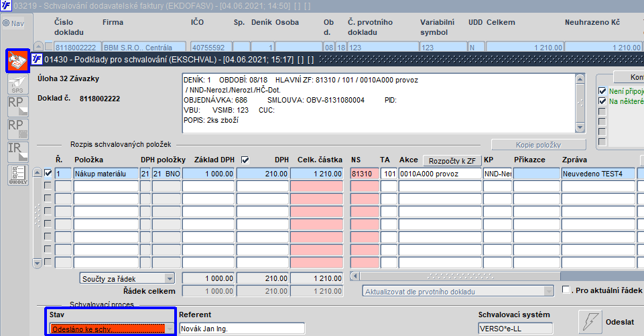Click the Kopie položky button

click(538, 145)
